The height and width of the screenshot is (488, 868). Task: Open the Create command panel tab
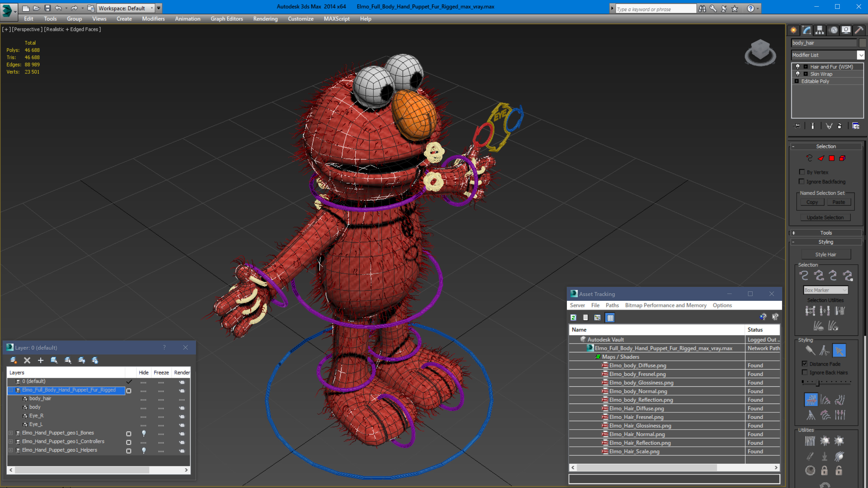(794, 30)
